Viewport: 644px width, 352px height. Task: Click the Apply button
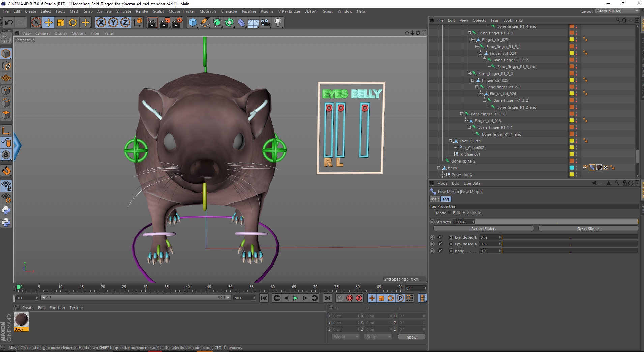(x=411, y=337)
